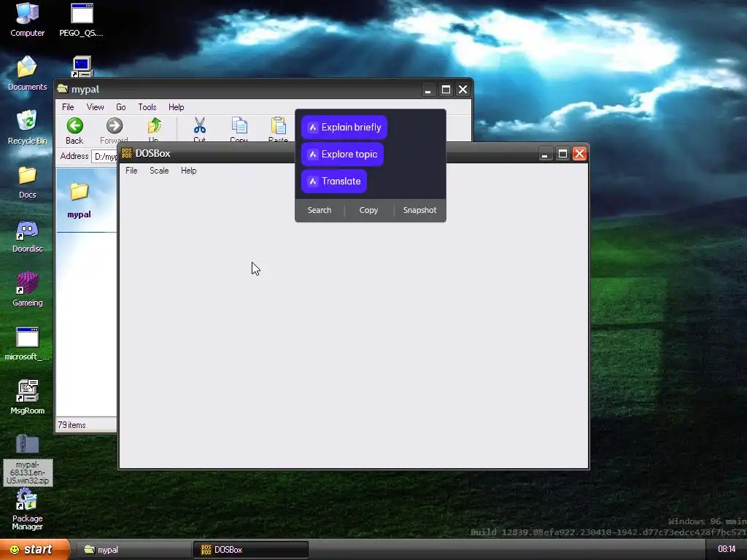The image size is (747, 560).
Task: Close the DOSBox window
Action: coord(580,154)
